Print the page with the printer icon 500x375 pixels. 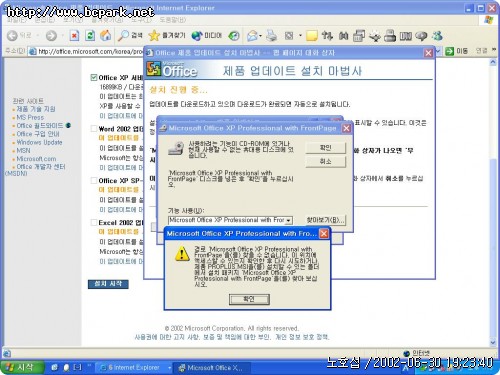271,36
